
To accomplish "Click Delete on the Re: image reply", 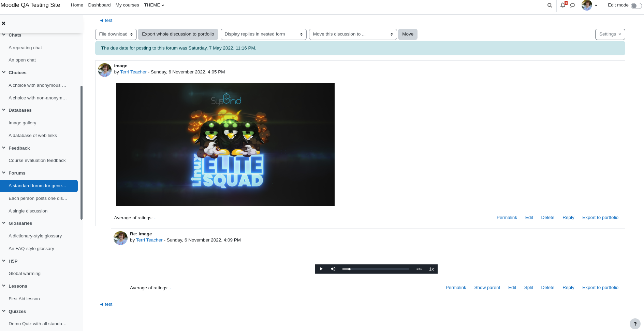I will pos(547,288).
